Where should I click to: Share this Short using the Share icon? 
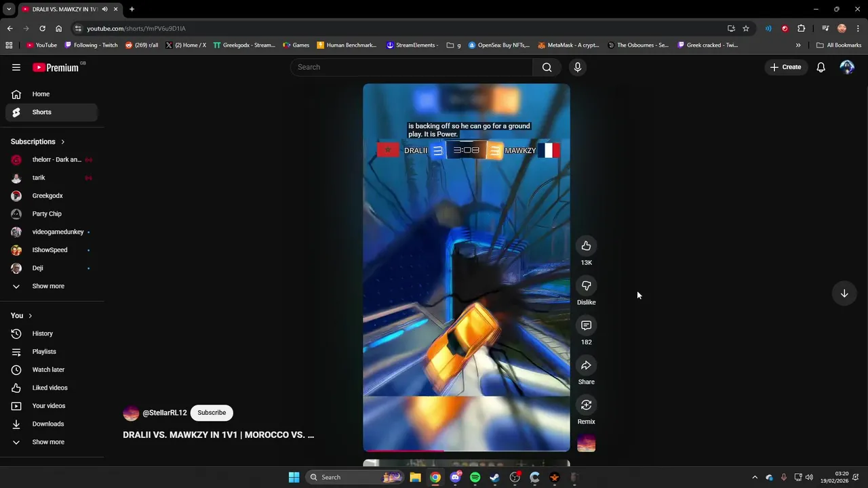tap(586, 365)
